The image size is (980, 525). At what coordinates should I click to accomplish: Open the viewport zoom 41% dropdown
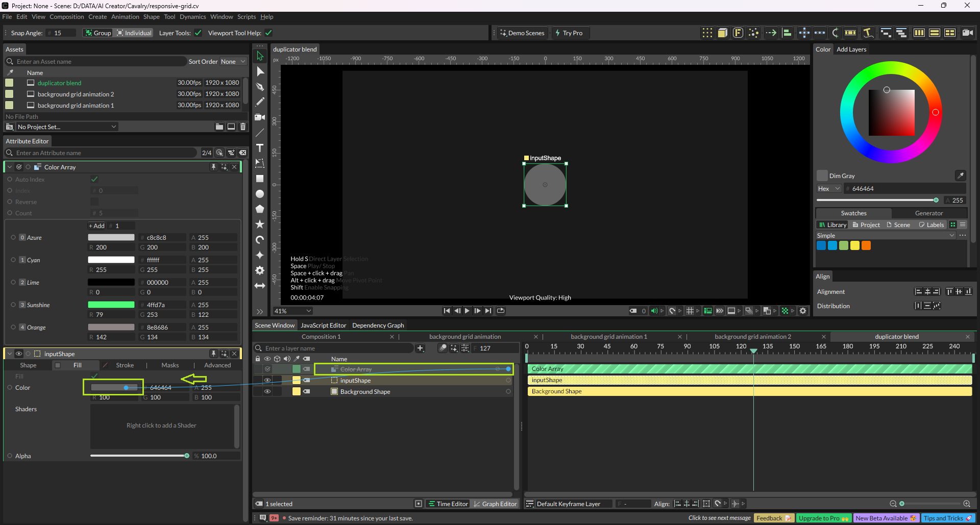point(293,311)
